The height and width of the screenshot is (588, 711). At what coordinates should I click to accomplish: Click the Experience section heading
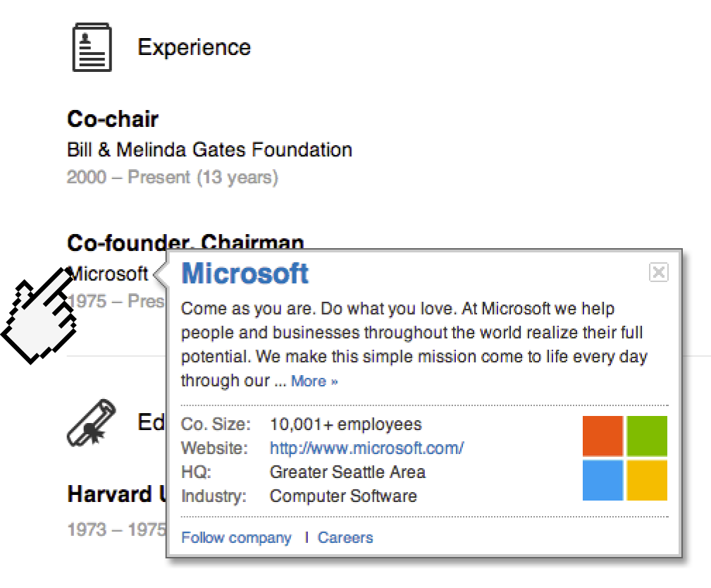[194, 47]
